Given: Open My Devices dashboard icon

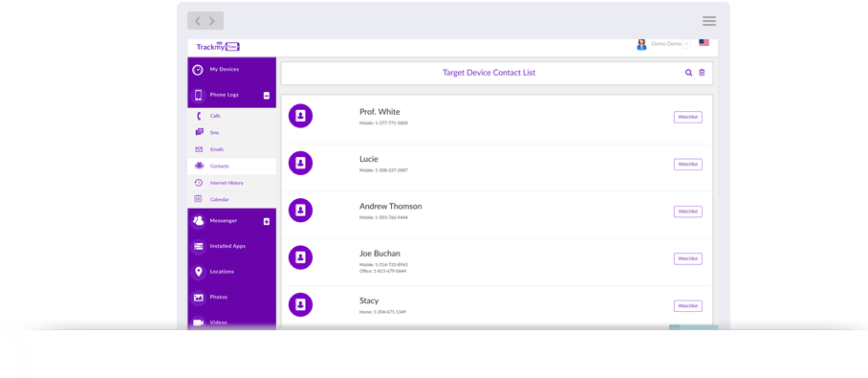Looking at the screenshot, I should [198, 70].
